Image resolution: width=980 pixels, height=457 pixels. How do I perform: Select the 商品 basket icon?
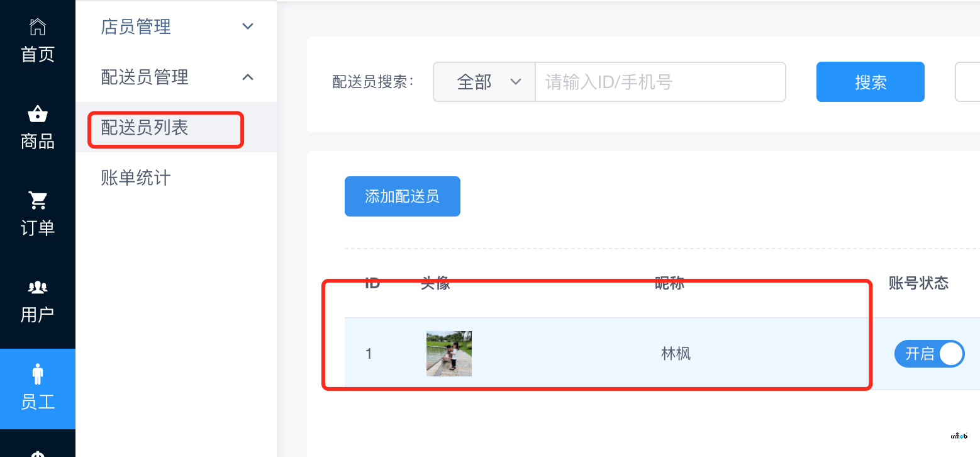click(38, 114)
